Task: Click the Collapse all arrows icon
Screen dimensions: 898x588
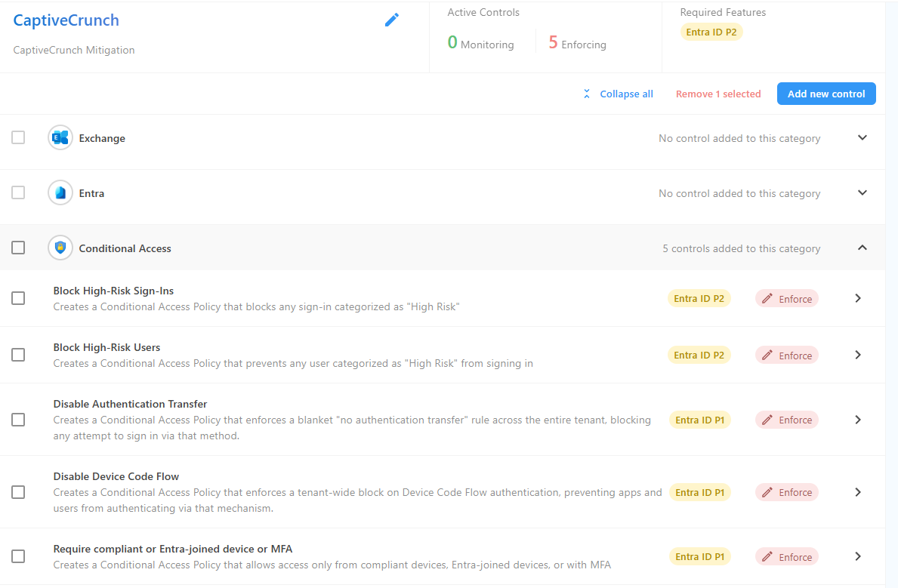Action: click(x=586, y=94)
